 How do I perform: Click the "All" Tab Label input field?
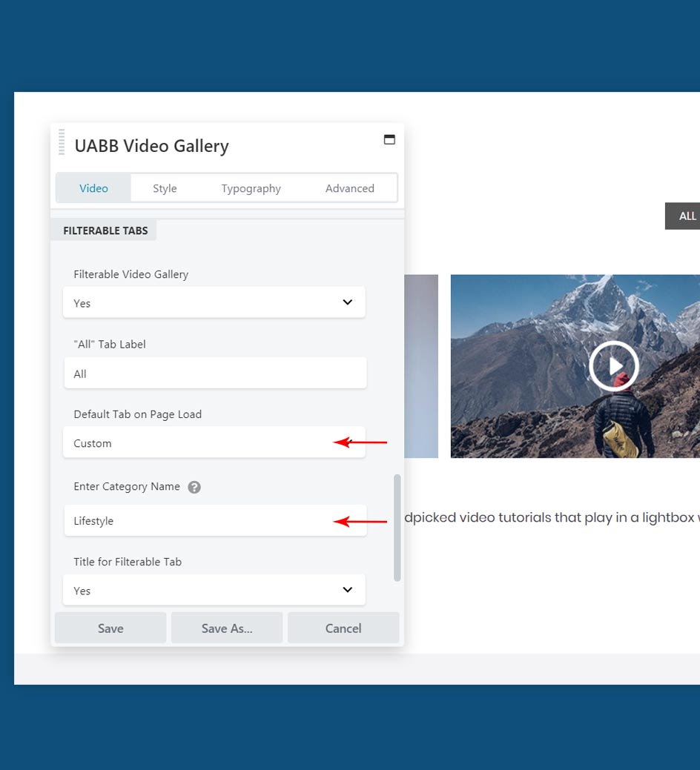215,373
